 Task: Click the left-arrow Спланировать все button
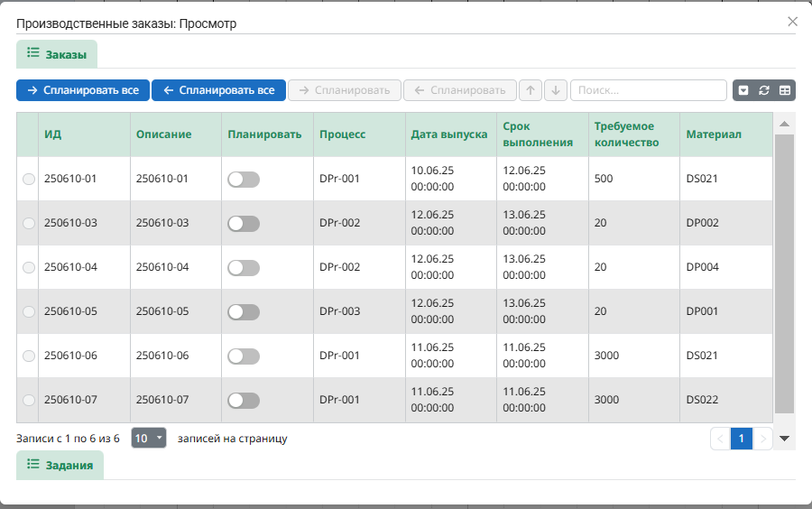coord(218,90)
